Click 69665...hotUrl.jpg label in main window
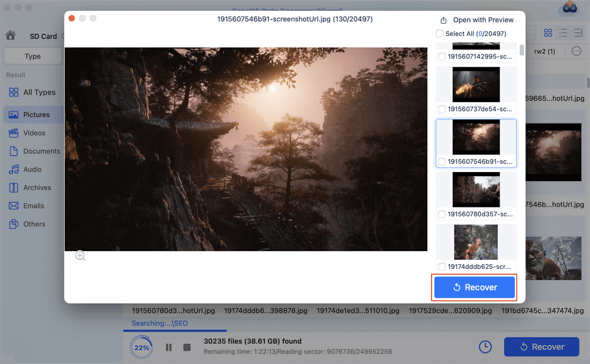The width and height of the screenshot is (590, 364). 555,99
